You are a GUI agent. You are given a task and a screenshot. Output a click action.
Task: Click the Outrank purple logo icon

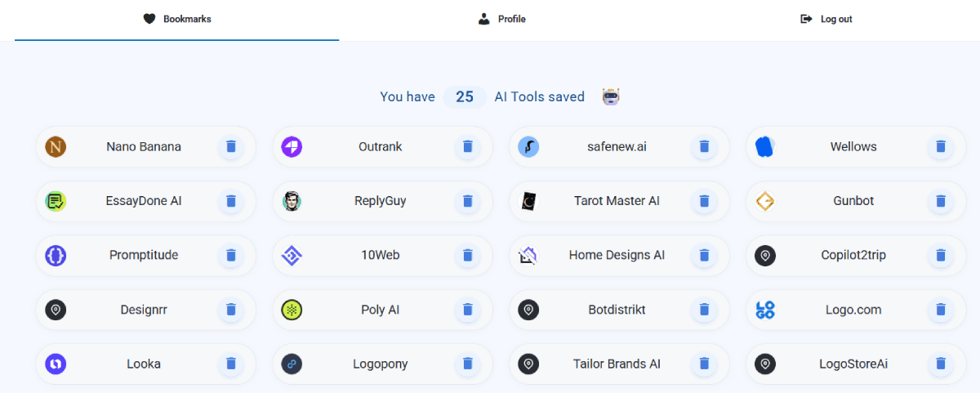(x=292, y=147)
